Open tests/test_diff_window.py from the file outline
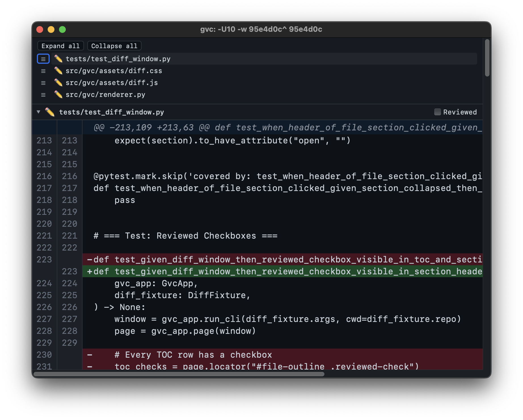 tap(118, 59)
